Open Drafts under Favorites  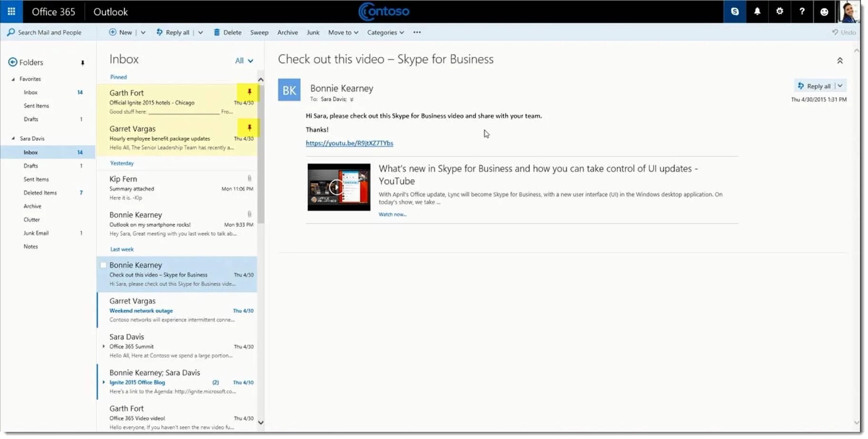31,119
